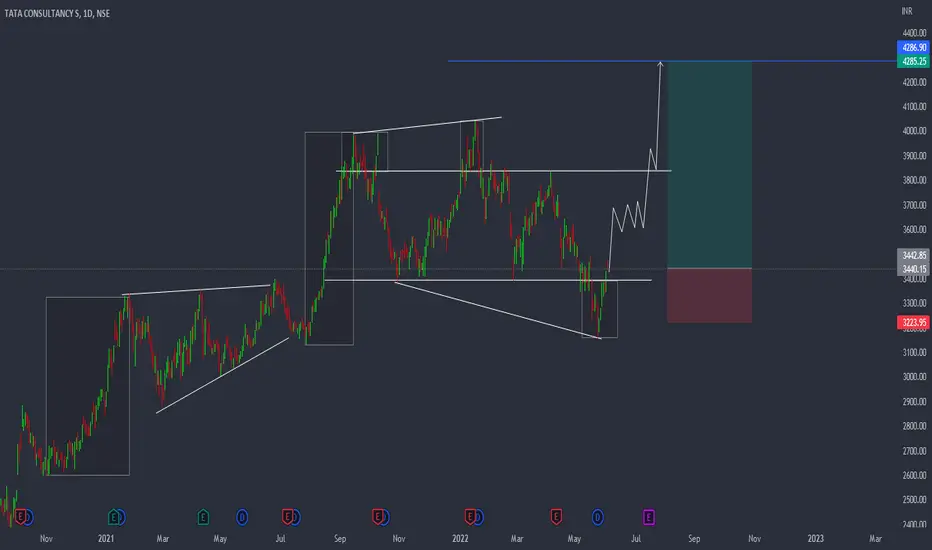
Task: Click the 2500.00 price axis label
Action: point(914,500)
